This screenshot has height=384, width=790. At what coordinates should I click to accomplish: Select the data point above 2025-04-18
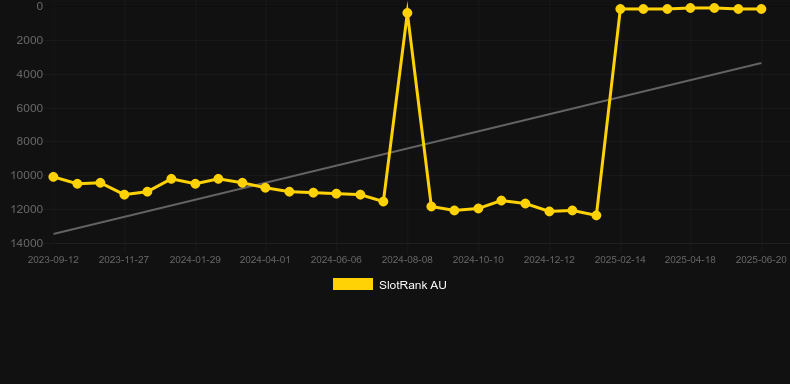(690, 8)
